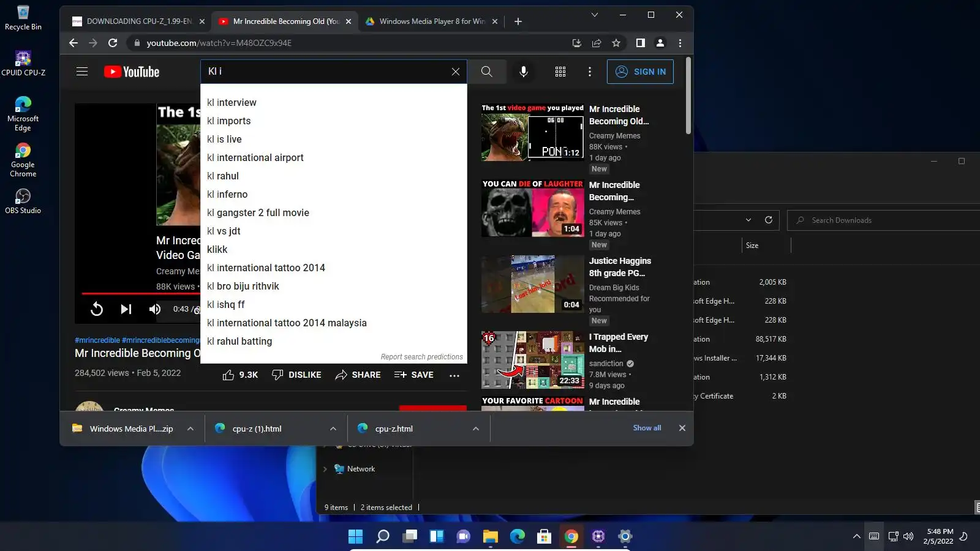
Task: Click the address bar URL
Action: click(219, 43)
